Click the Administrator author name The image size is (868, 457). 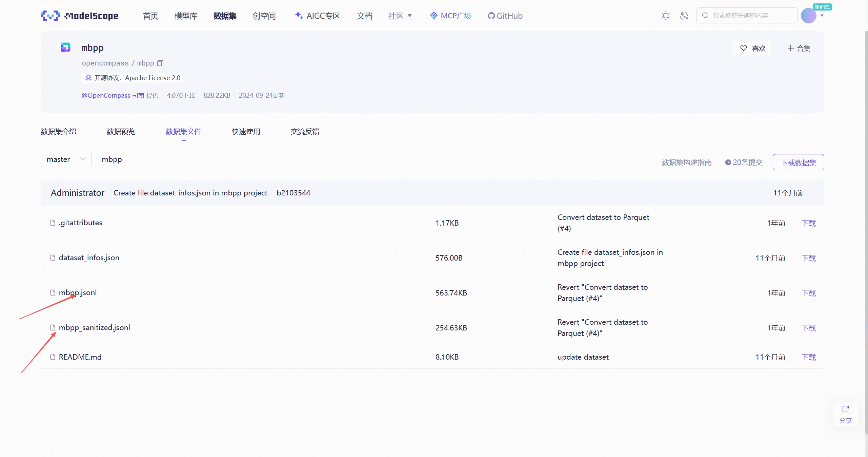[x=78, y=193]
